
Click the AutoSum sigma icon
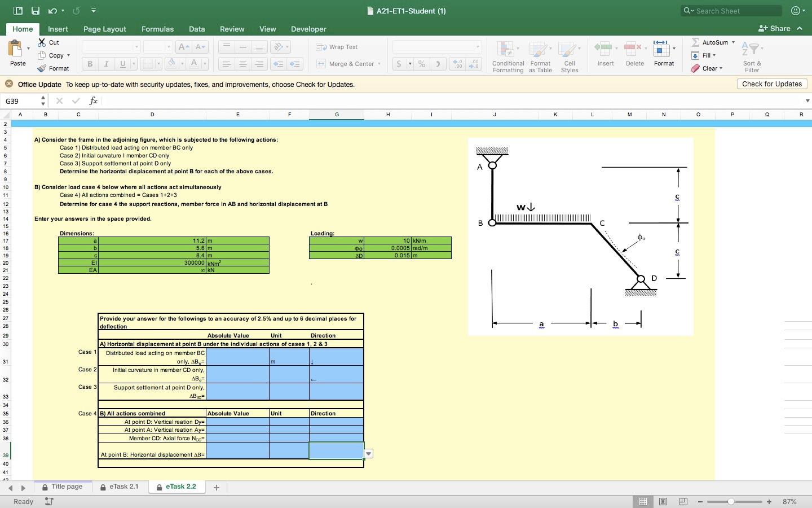(695, 42)
